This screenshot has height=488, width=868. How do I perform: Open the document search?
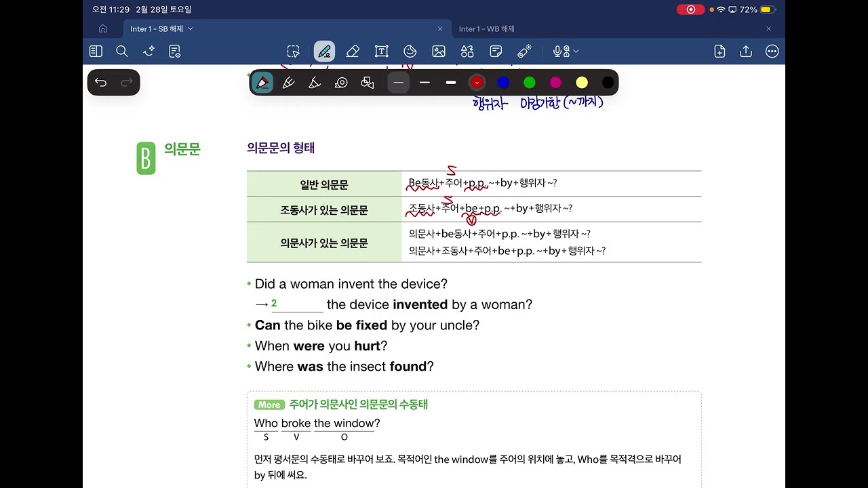122,52
